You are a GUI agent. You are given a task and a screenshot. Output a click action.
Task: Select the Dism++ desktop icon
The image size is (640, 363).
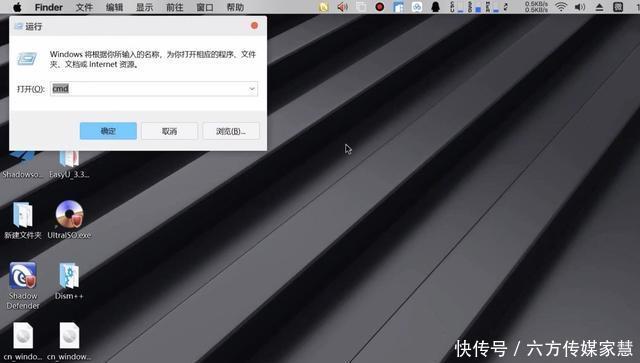pyautogui.click(x=69, y=281)
